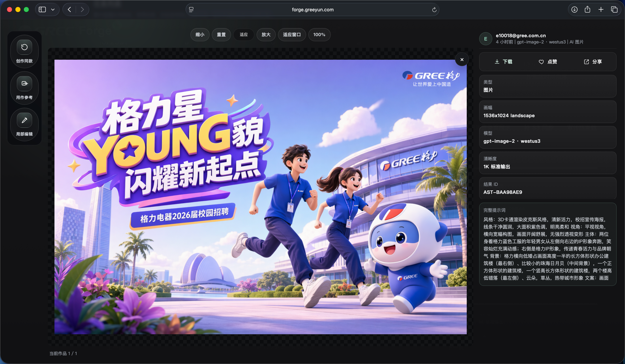Open the sidebar options dropdown chevron
Viewport: 625px width, 364px height.
[53, 10]
